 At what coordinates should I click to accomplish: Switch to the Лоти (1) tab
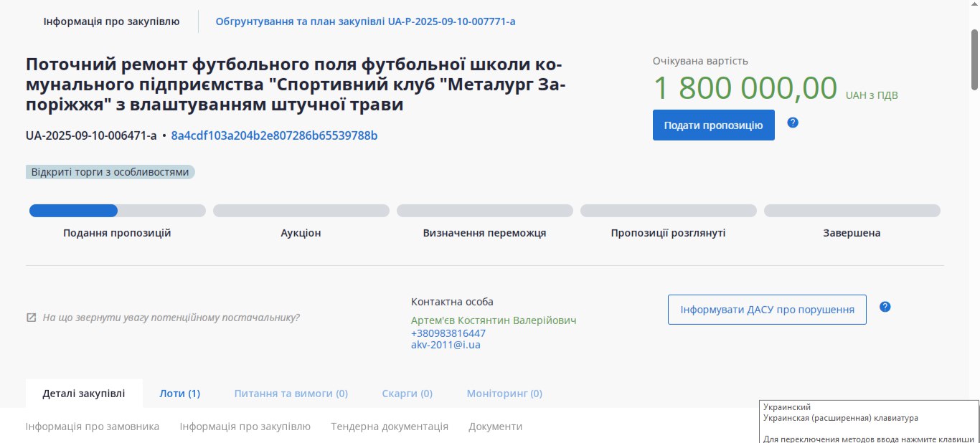pyautogui.click(x=179, y=394)
